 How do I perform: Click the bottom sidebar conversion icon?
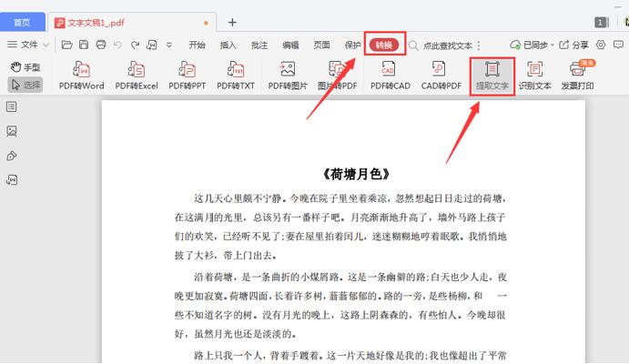tap(12, 180)
